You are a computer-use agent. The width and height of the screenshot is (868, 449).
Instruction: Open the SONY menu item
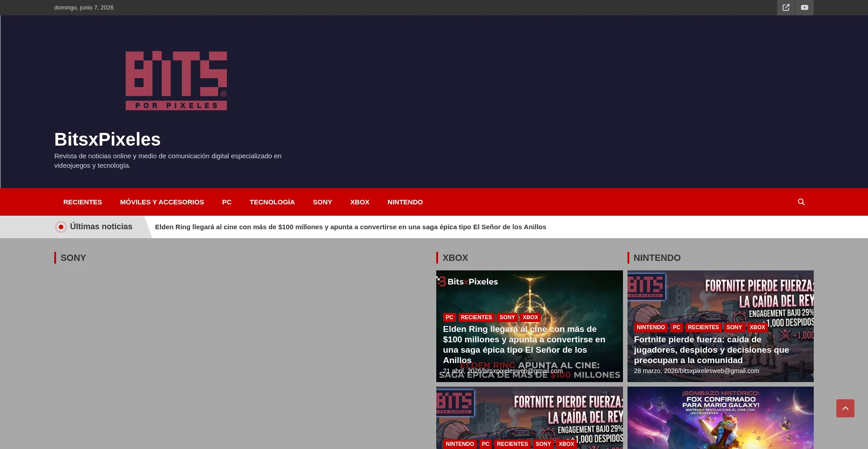click(322, 202)
